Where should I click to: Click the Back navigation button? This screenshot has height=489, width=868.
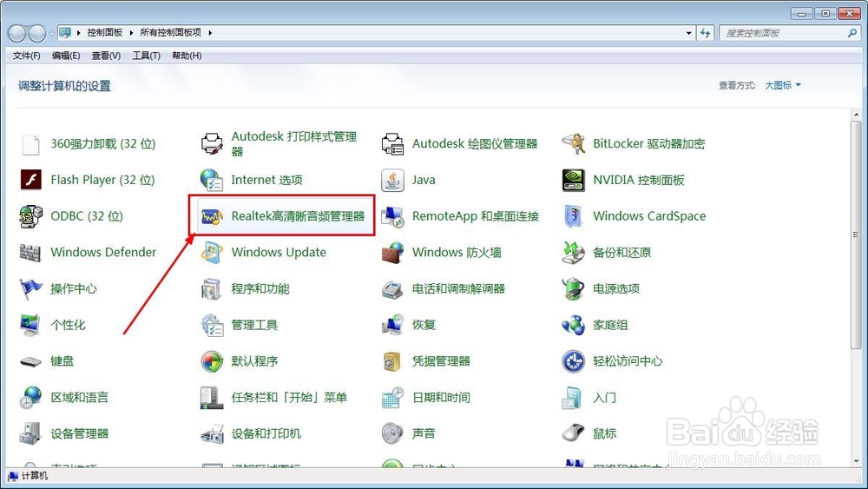[x=17, y=34]
